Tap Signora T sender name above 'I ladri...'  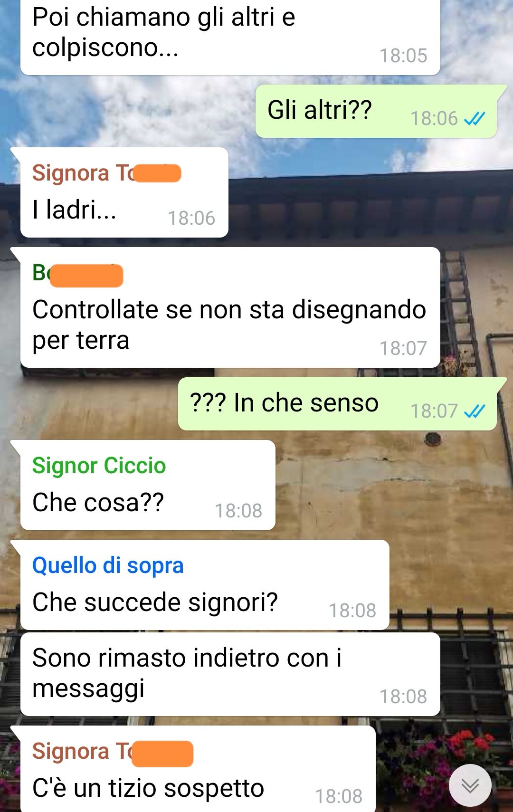coord(106,173)
